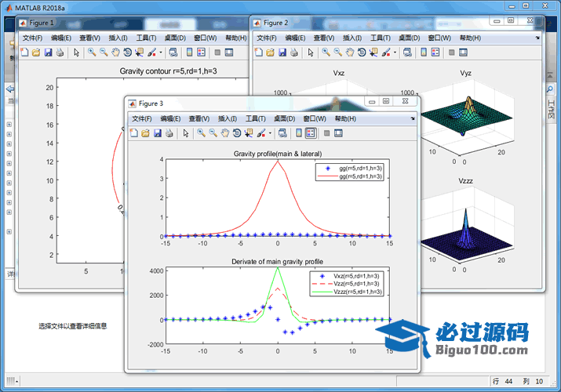
Task: Activate Zoom In tool in Figure 1
Action: point(92,53)
